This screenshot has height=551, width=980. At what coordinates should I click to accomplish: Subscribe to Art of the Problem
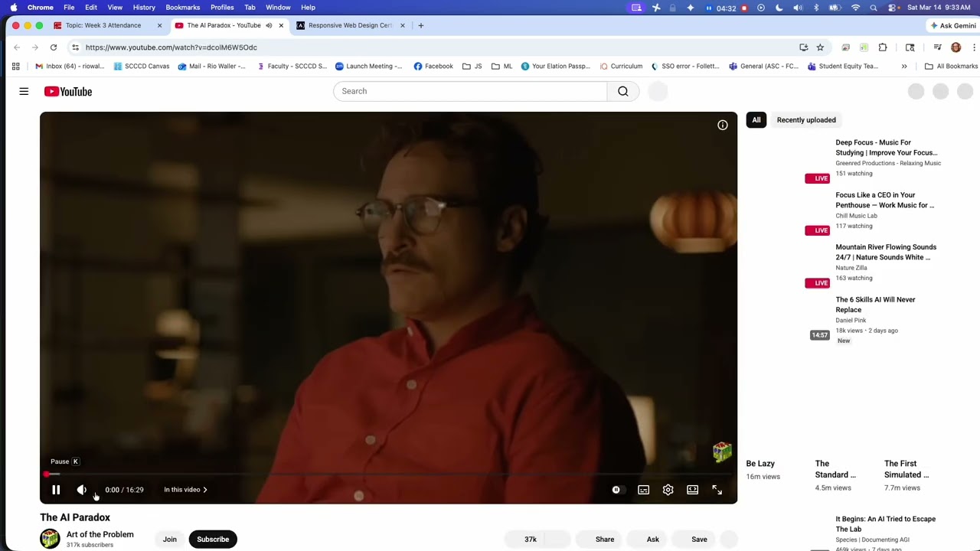213,540
